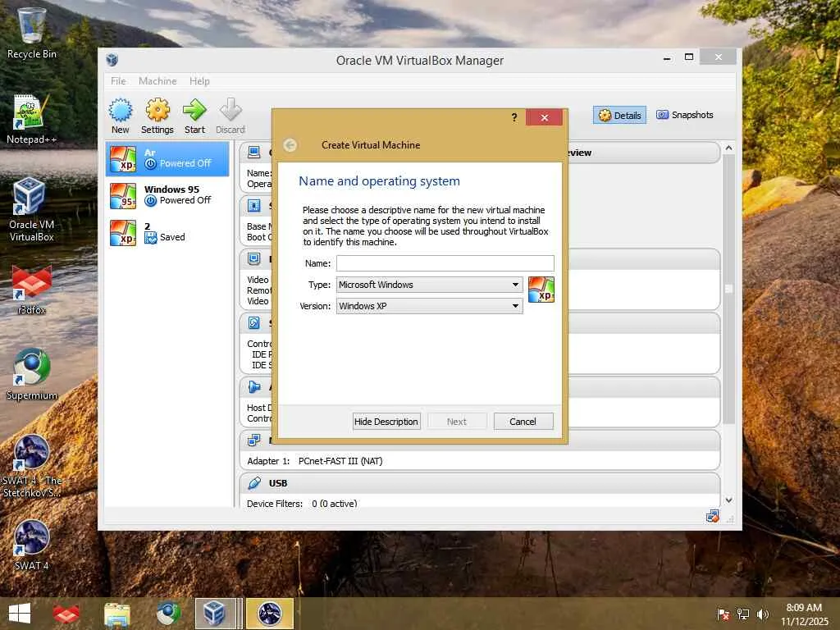
Task: Click the Windows XP OS type image
Action: [x=541, y=290]
